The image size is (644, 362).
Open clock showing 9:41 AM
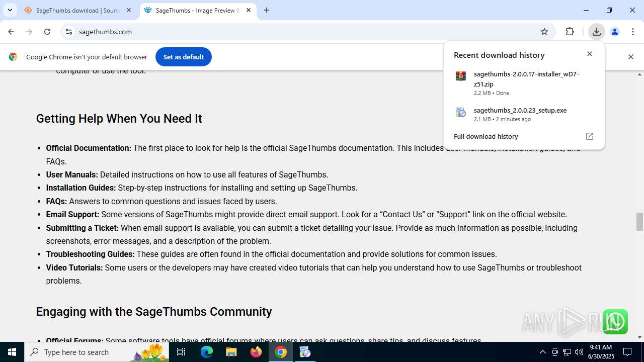[x=602, y=352]
